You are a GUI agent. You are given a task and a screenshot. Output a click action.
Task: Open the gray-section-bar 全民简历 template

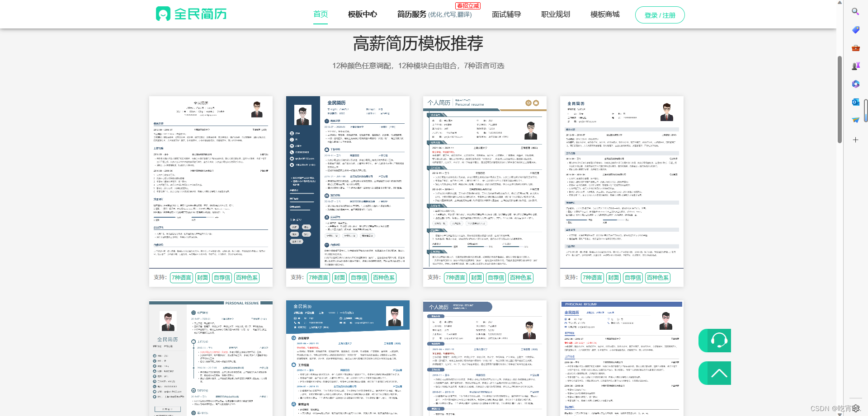click(x=622, y=182)
